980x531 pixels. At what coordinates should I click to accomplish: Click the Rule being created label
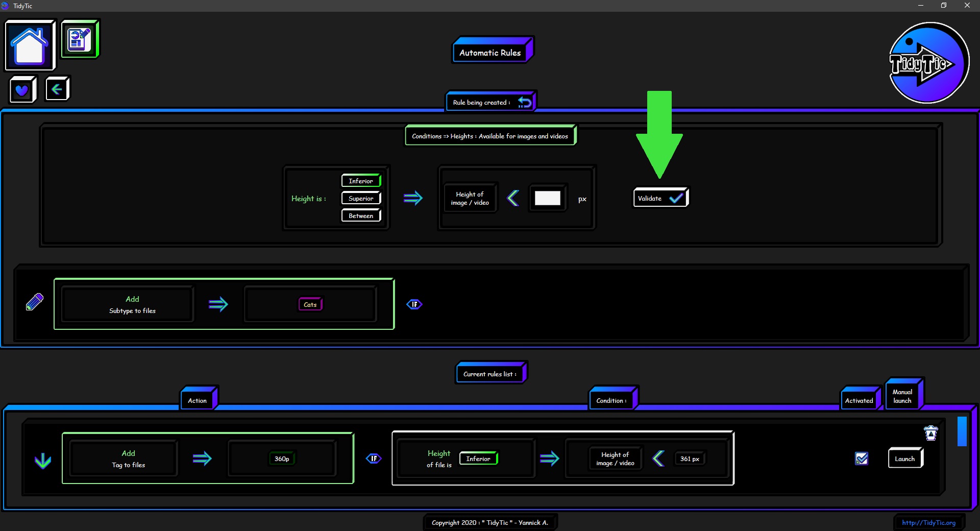coord(482,102)
